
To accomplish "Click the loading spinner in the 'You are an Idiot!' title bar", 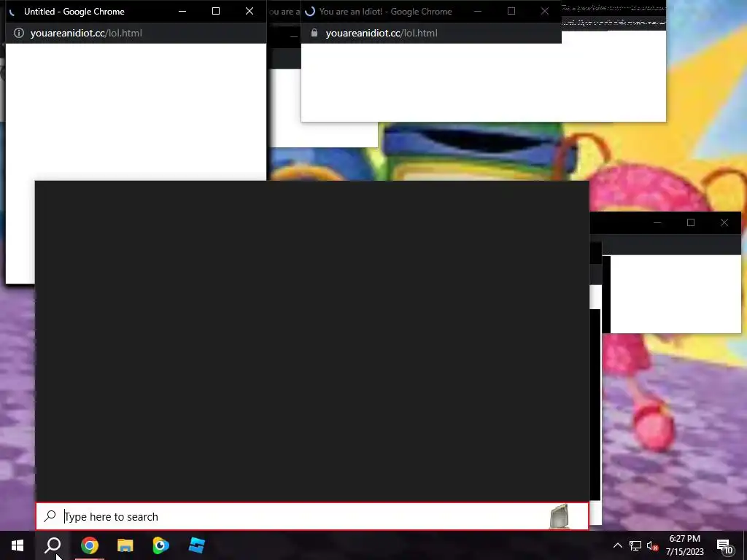I will pyautogui.click(x=310, y=12).
